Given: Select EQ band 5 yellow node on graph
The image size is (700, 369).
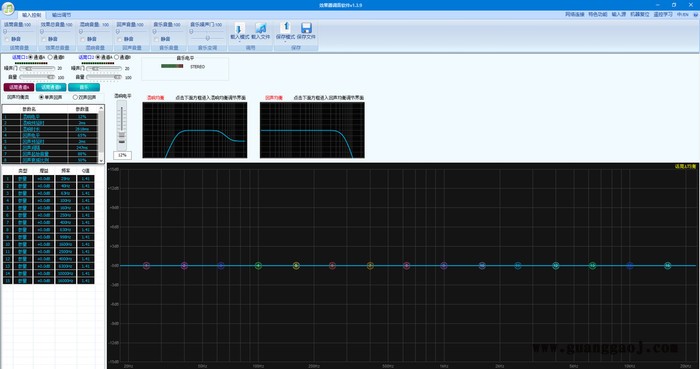Looking at the screenshot, I should (296, 265).
